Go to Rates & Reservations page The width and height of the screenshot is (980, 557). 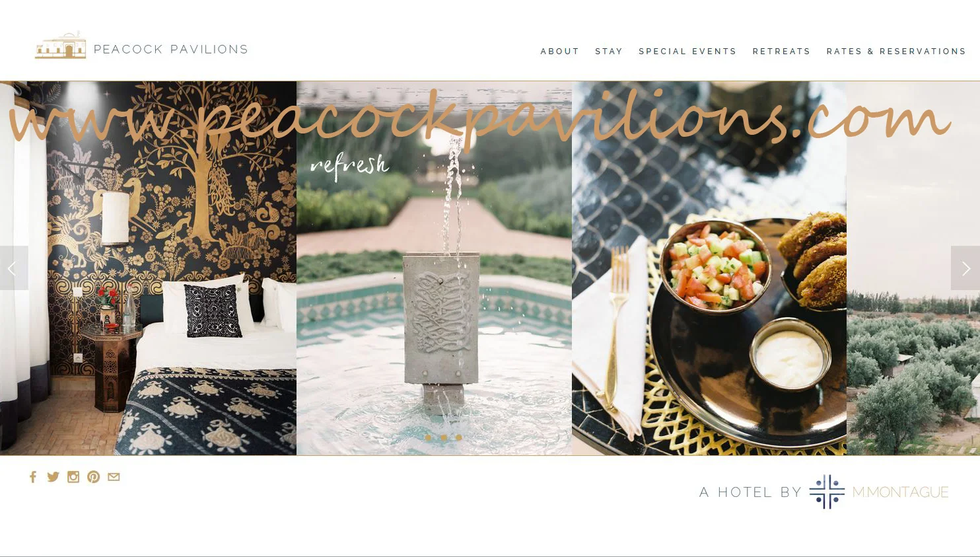[x=896, y=52]
